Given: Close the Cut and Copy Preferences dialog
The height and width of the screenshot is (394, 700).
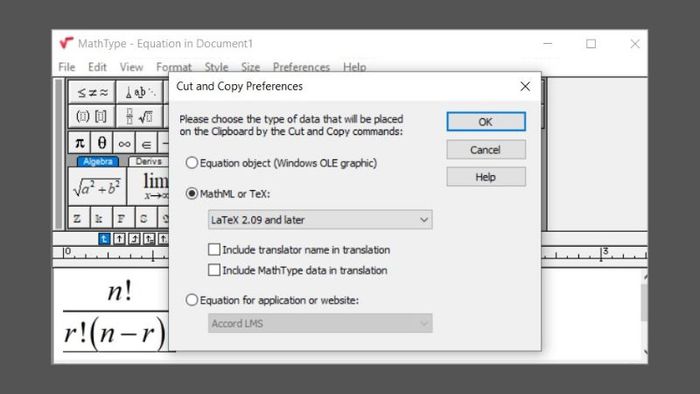Looking at the screenshot, I should 525,86.
